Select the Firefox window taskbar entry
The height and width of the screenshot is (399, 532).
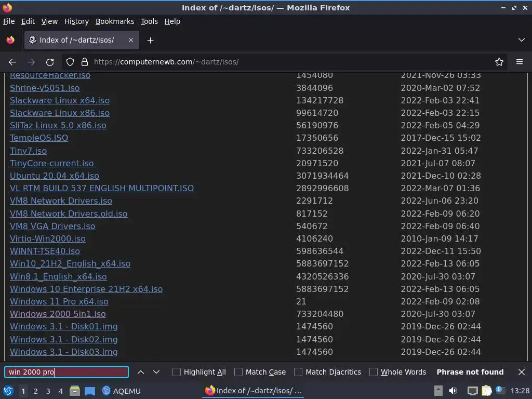254,391
